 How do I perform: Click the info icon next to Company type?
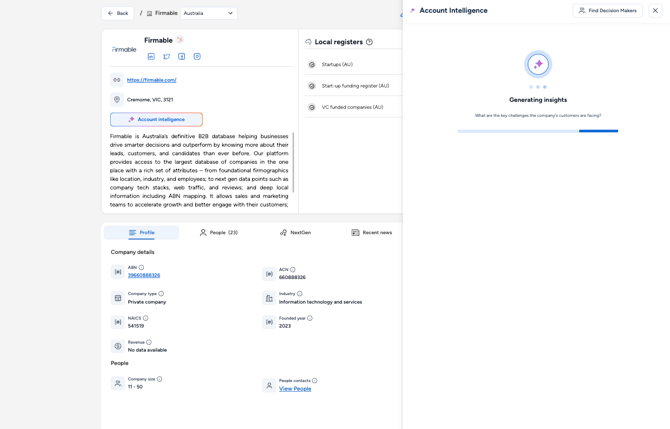coord(161,294)
